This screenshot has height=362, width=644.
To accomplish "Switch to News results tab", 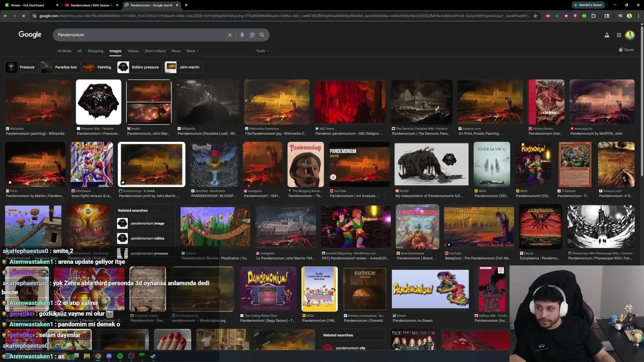I will pos(176,51).
